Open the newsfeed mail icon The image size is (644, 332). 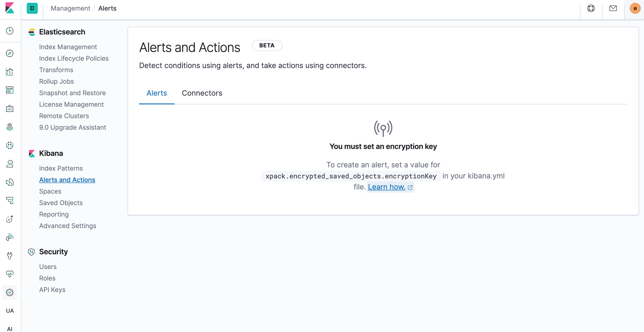tap(613, 9)
